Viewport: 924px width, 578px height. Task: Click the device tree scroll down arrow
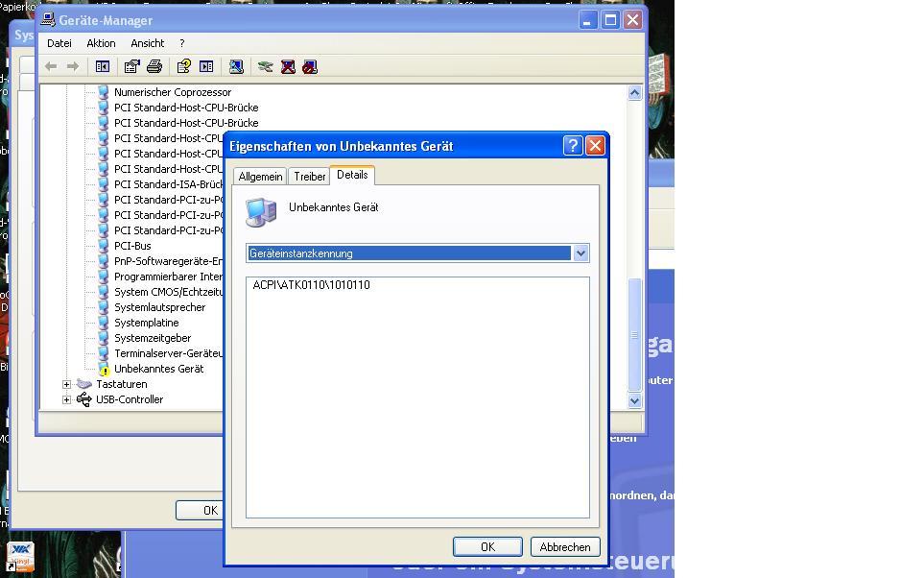pos(634,400)
